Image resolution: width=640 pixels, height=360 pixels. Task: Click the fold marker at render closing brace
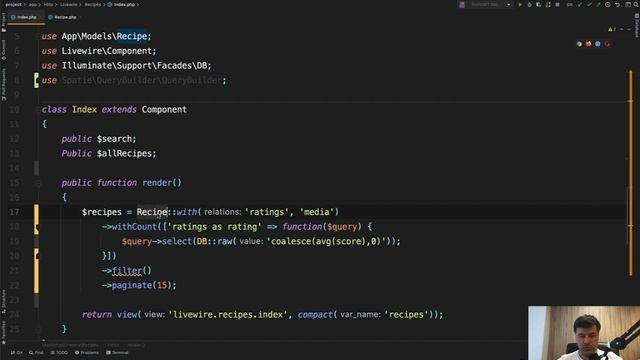click(x=38, y=329)
